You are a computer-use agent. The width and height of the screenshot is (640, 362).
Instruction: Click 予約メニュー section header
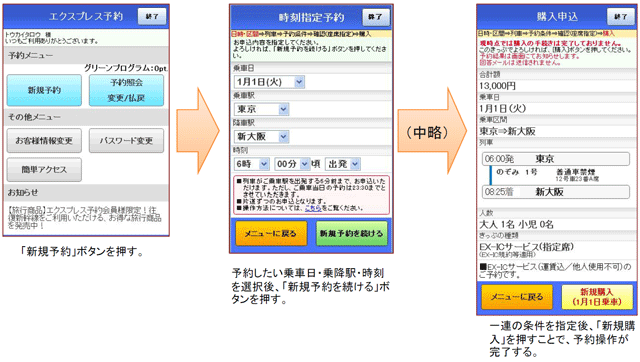[86, 55]
